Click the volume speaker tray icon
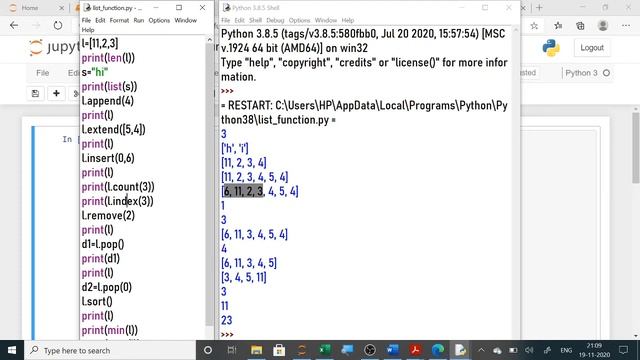The height and width of the screenshot is (360, 640). click(529, 350)
